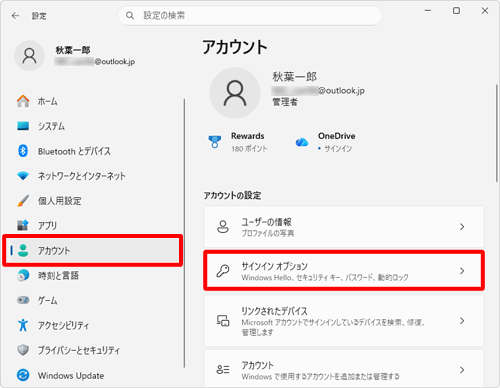Screen dimensions: 500x388
Task: Click the privacy shield icon
Action: 23,350
